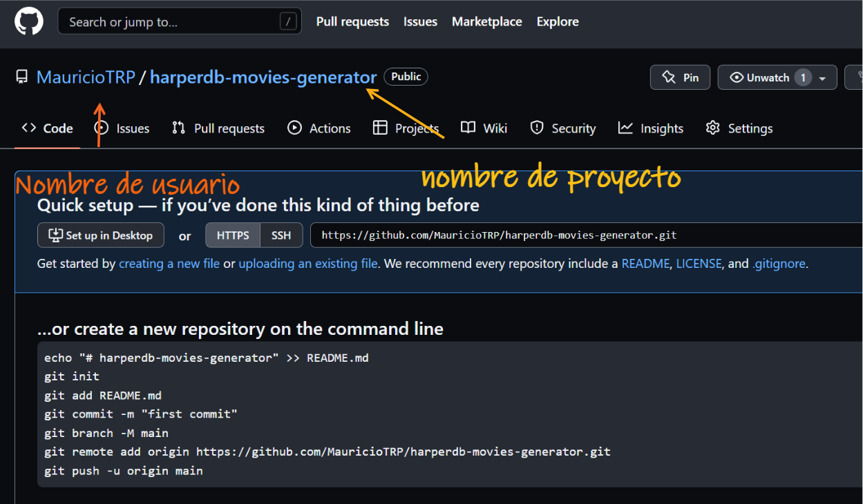Select the HTTPS clone option
863x504 pixels.
232,235
